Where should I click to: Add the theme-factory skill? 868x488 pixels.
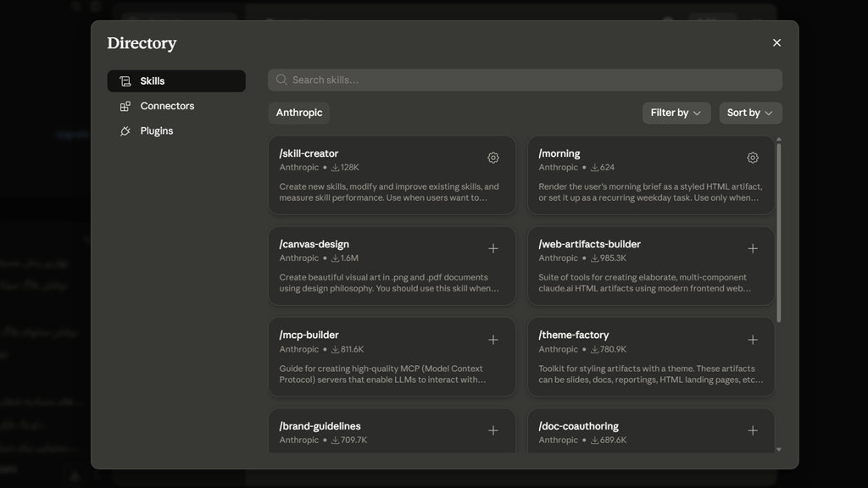(x=753, y=340)
